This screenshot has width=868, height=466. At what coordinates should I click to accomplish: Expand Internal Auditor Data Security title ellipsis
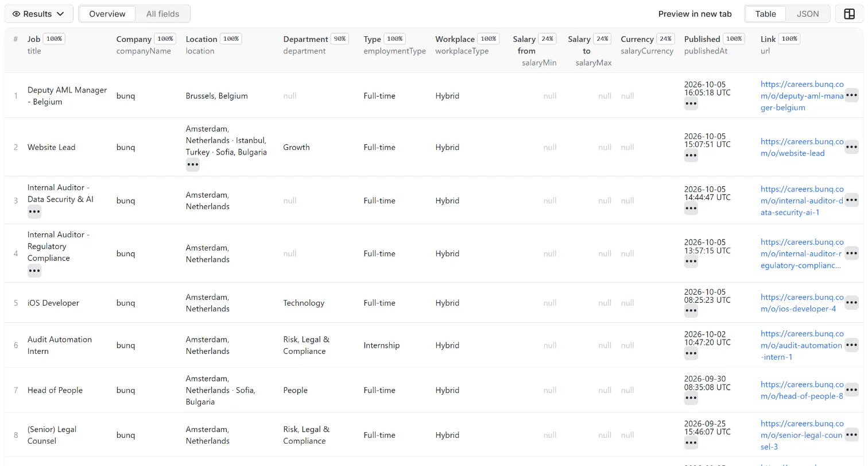tap(34, 212)
